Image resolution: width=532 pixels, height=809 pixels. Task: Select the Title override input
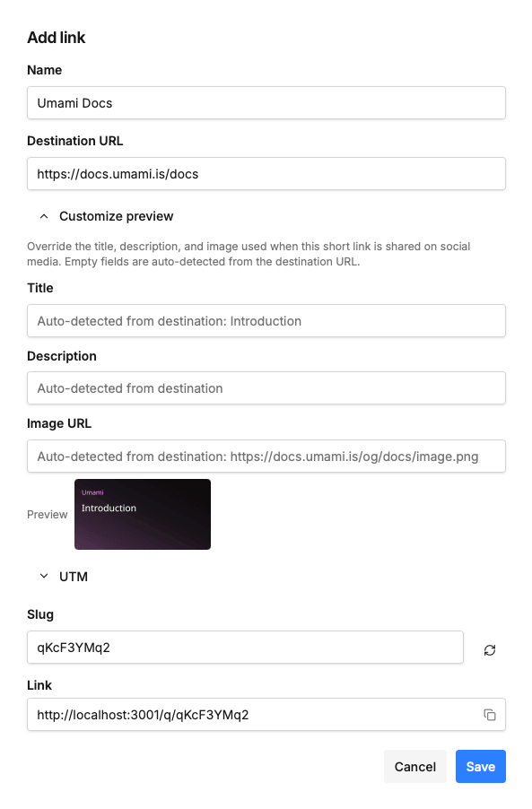point(266,321)
